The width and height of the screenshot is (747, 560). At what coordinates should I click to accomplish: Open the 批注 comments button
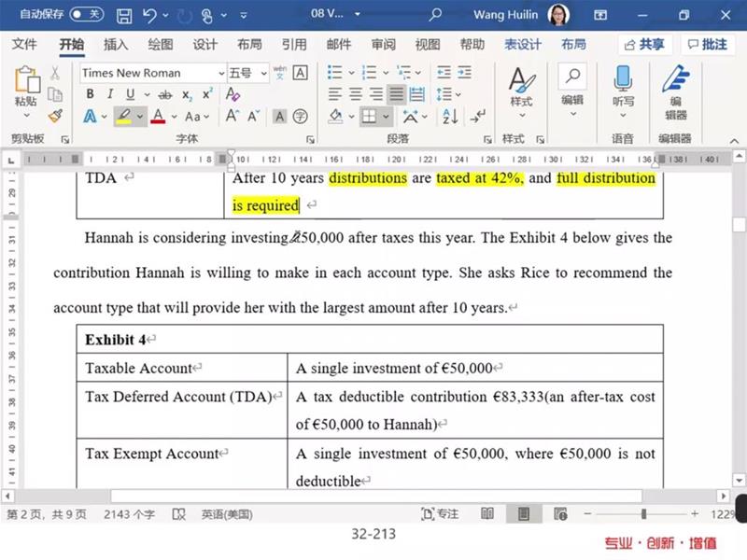click(707, 45)
